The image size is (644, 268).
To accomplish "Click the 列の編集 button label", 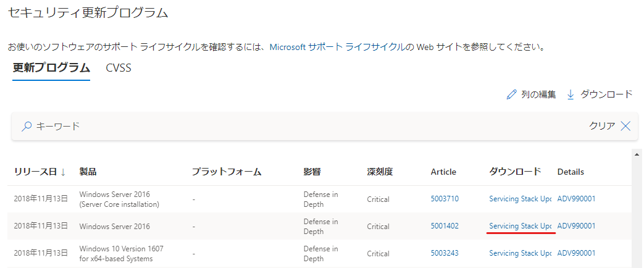I will click(538, 94).
